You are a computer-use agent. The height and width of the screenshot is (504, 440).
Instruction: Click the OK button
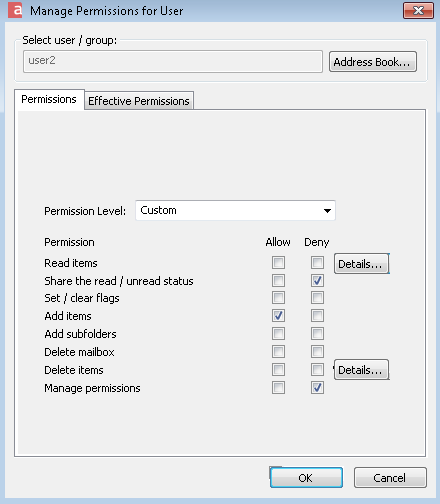click(x=306, y=478)
